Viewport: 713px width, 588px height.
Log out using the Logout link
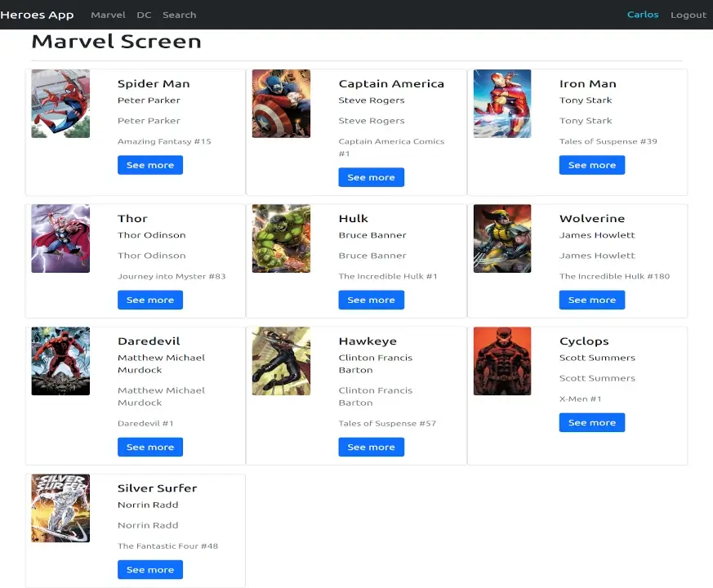pos(688,15)
